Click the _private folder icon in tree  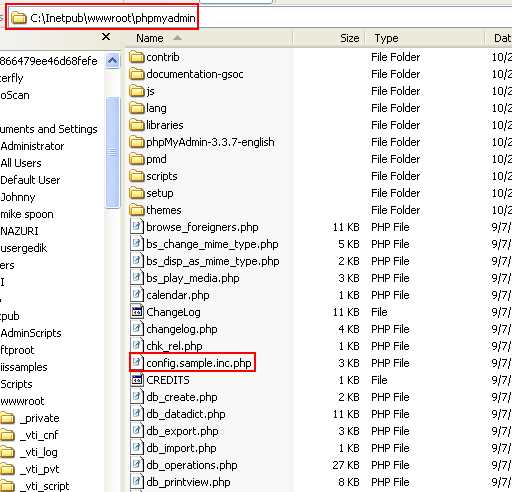pyautogui.click(x=7, y=418)
